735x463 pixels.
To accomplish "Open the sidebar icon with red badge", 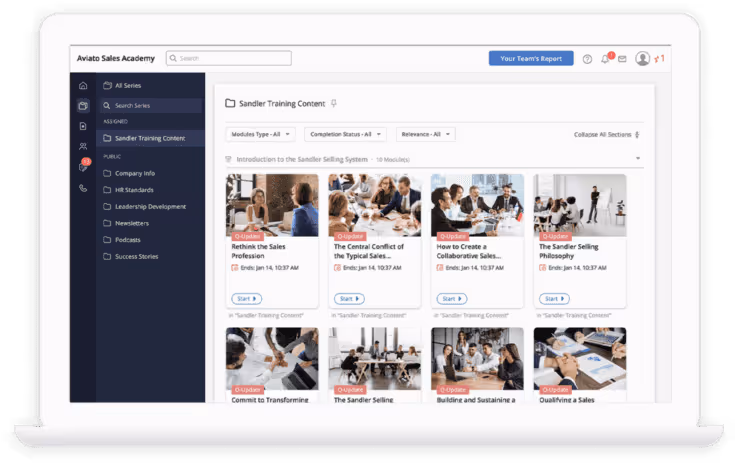I will click(84, 166).
